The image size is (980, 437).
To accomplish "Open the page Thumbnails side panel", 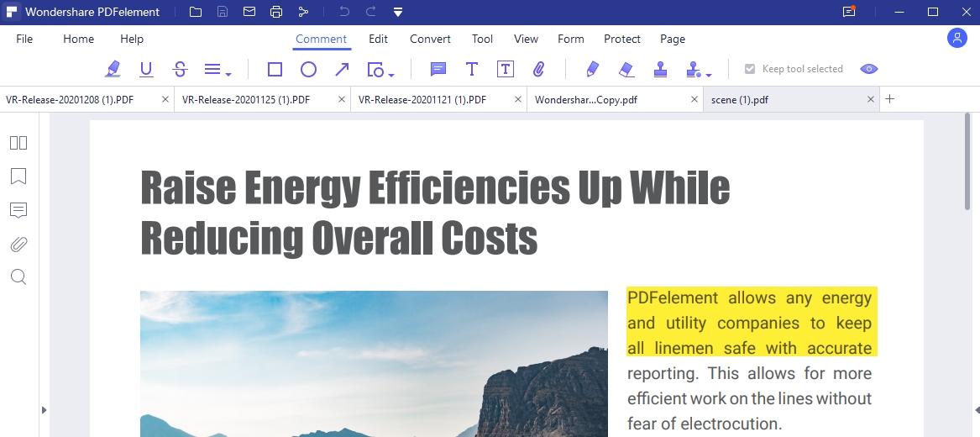I will pyautogui.click(x=18, y=143).
